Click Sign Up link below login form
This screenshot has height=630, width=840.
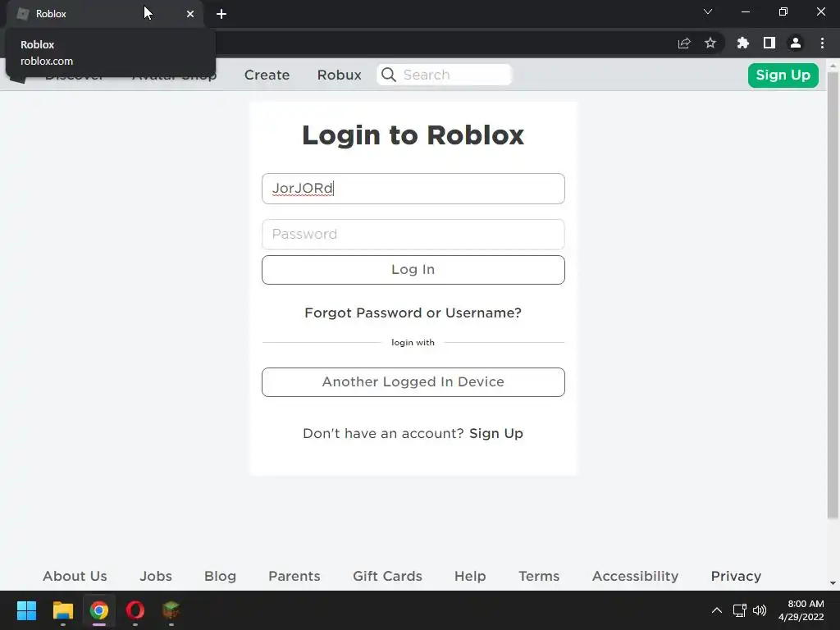click(496, 433)
